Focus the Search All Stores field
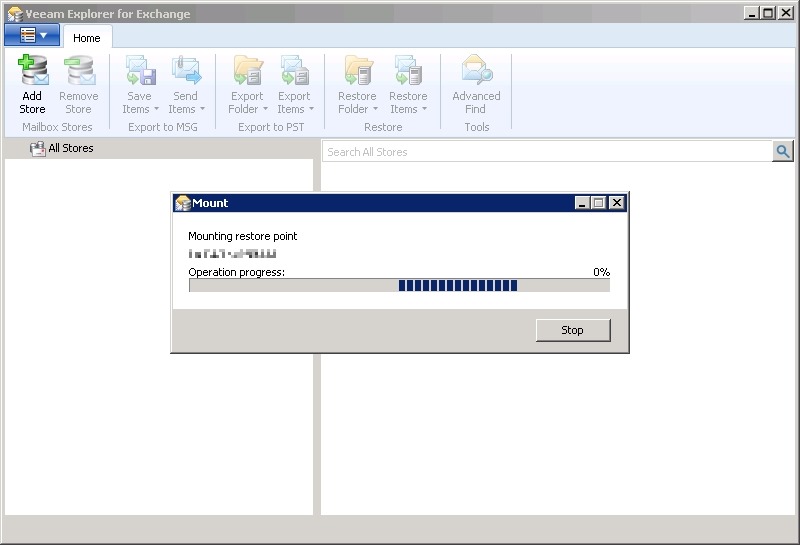Screen dimensions: 800x545 point(547,152)
